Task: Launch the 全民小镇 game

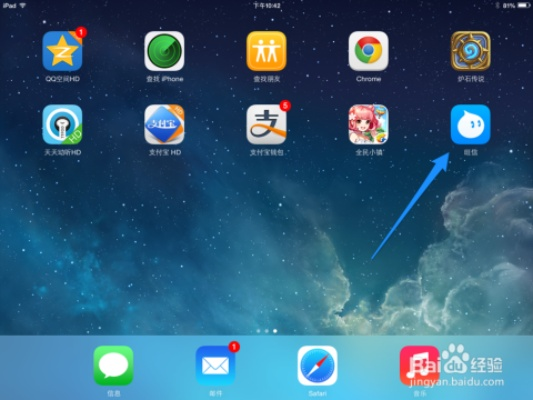Action: click(368, 124)
